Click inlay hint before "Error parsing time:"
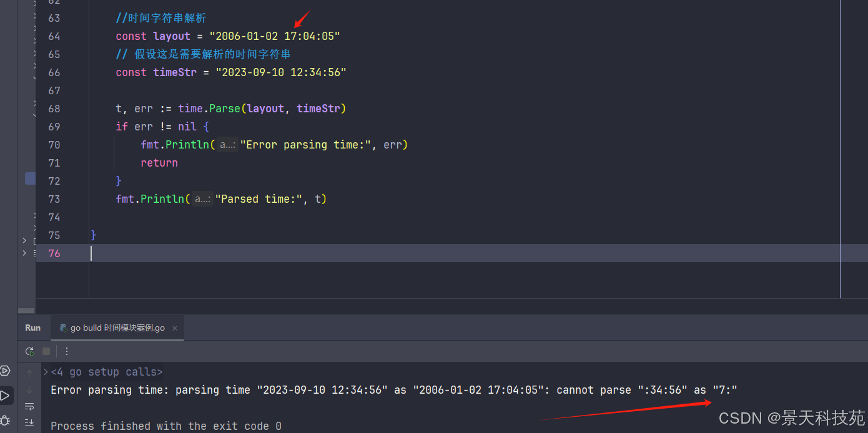 (227, 145)
